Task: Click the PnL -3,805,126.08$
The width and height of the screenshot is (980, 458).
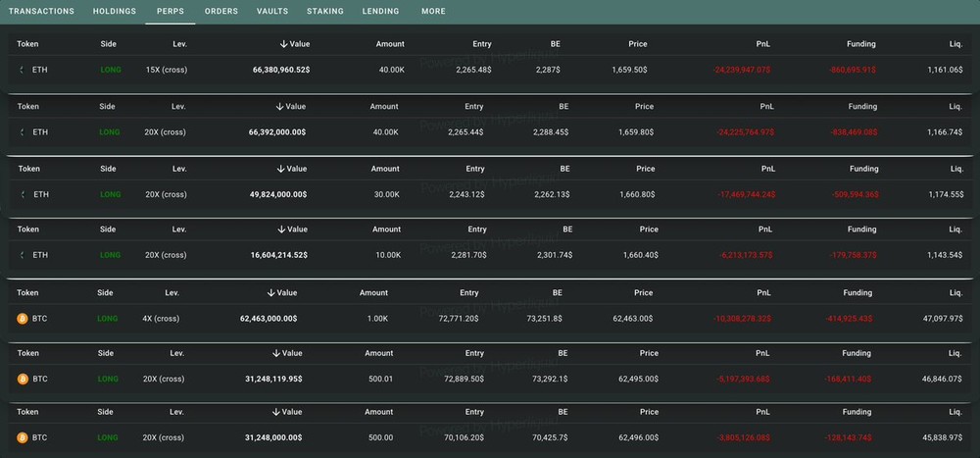Action: [744, 437]
